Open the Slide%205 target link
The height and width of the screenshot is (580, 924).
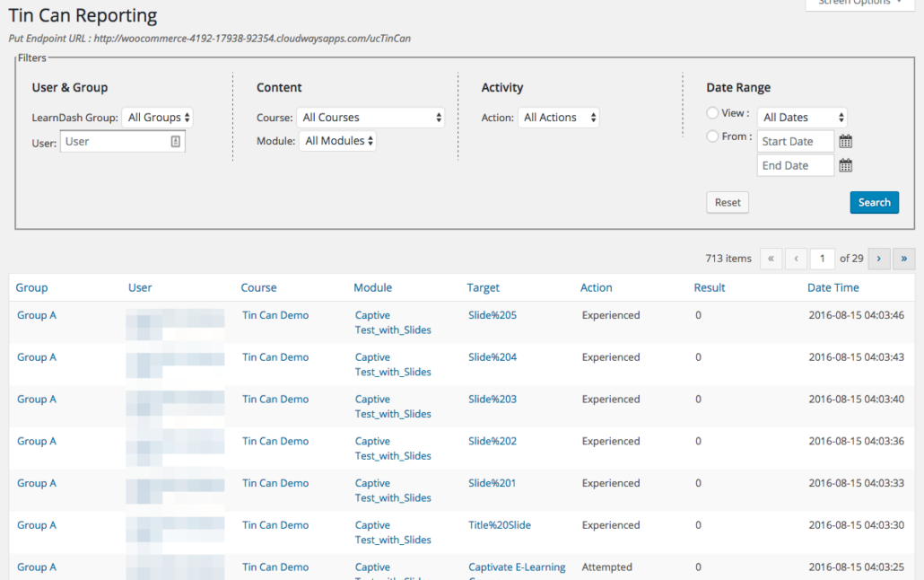tap(493, 315)
